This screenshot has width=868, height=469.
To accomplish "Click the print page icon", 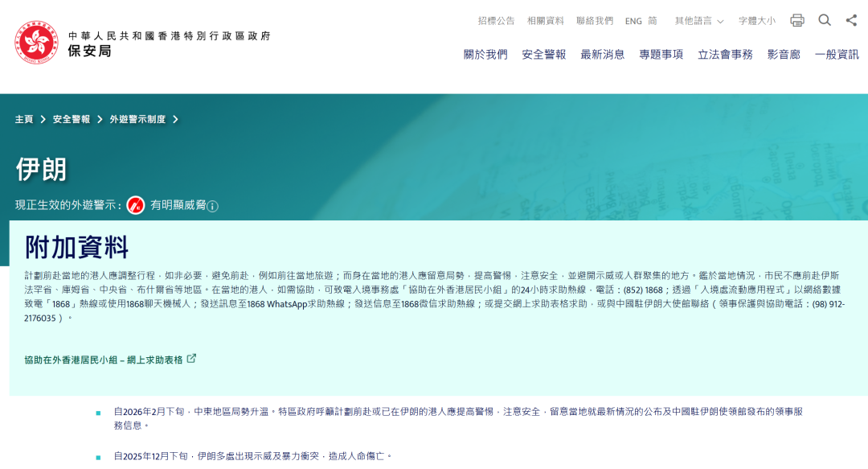I will [796, 20].
